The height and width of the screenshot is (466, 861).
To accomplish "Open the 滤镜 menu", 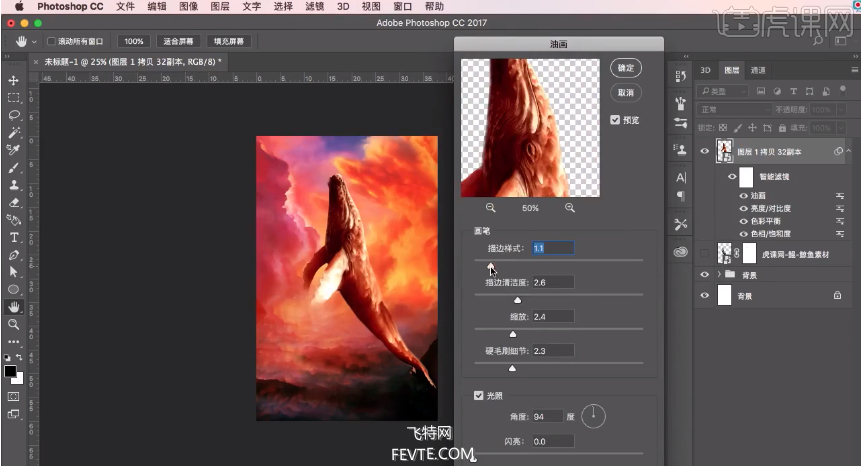I will click(x=315, y=7).
